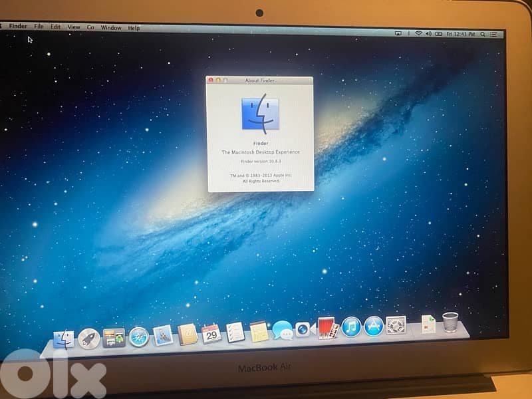Launch Messages speech bubble icon
The height and width of the screenshot is (399, 532).
(x=283, y=330)
